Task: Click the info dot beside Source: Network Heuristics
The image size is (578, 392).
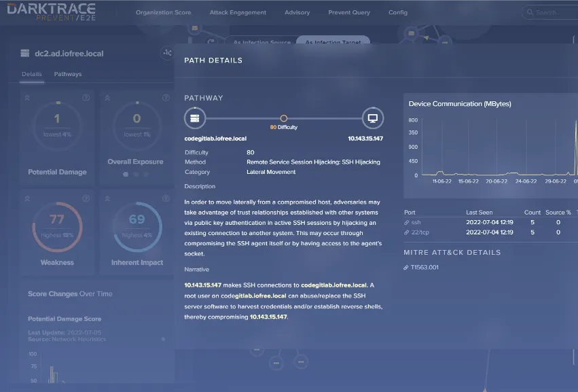Action: pos(163,339)
